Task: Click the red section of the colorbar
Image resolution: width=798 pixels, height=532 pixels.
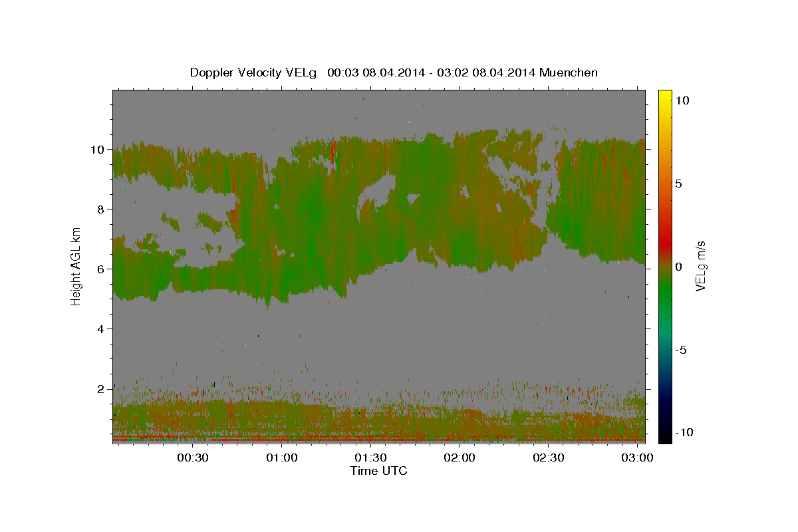Action: click(x=665, y=243)
